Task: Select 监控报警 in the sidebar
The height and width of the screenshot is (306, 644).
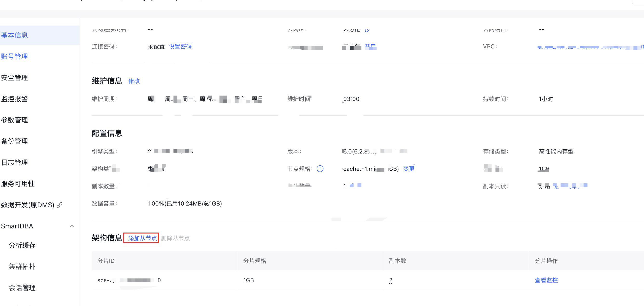Action: pyautogui.click(x=14, y=99)
